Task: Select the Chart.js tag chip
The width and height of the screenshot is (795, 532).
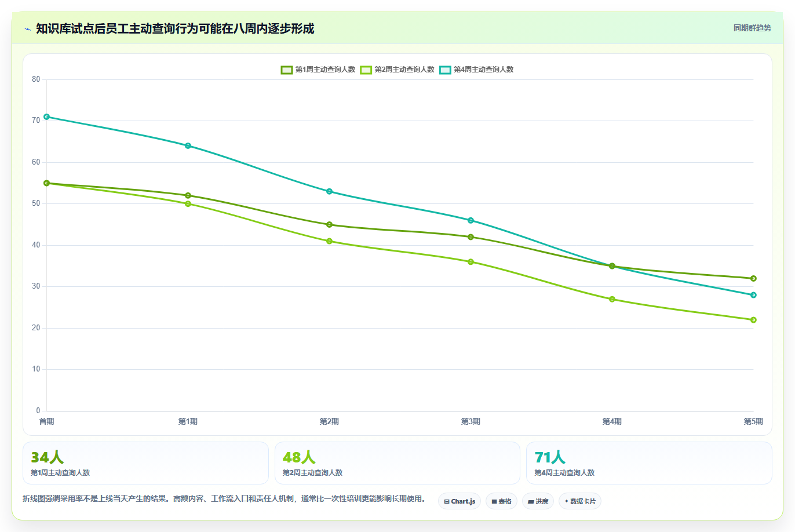Action: pyautogui.click(x=460, y=501)
